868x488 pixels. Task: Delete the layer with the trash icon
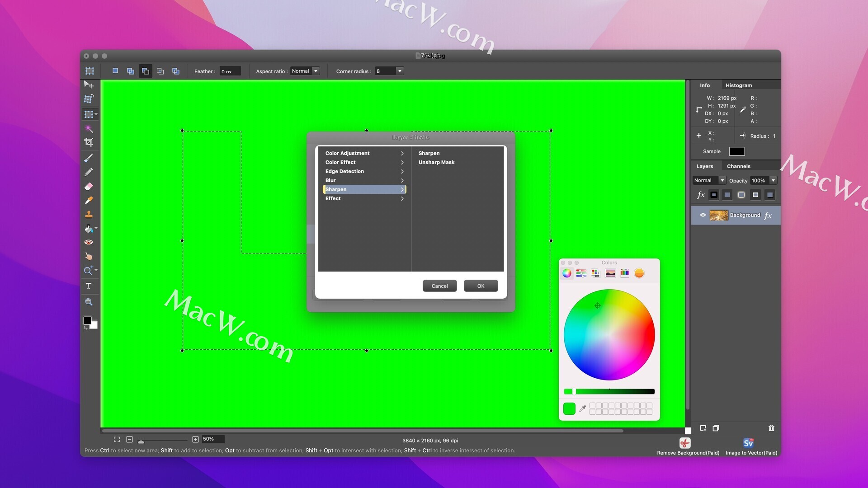[x=771, y=428]
